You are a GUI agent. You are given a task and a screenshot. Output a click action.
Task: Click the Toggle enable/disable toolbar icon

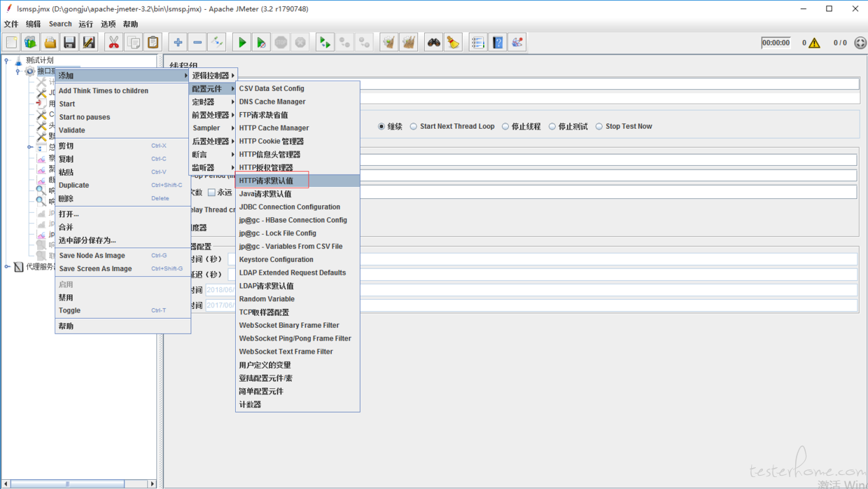point(217,43)
